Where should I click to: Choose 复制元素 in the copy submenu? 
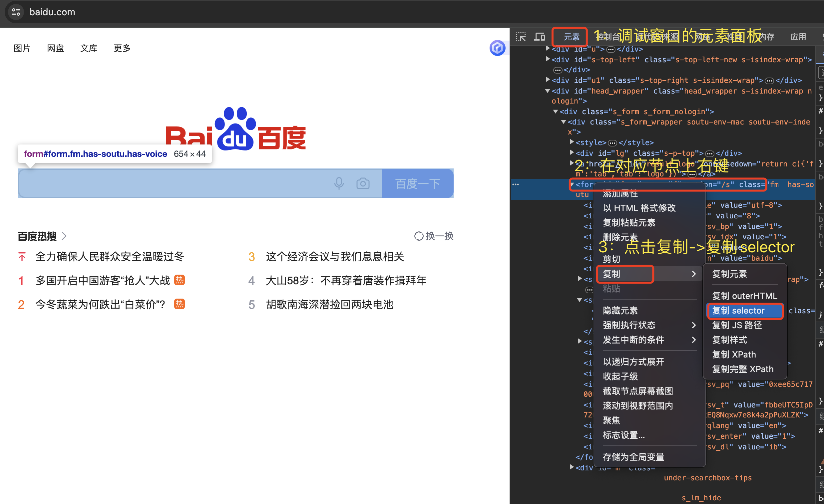pyautogui.click(x=745, y=274)
